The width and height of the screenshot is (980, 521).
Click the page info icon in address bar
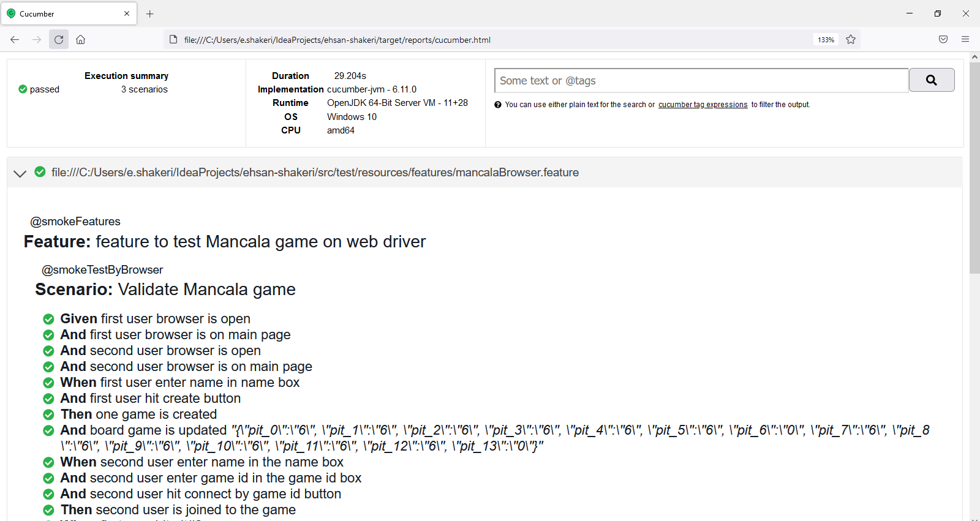point(173,40)
